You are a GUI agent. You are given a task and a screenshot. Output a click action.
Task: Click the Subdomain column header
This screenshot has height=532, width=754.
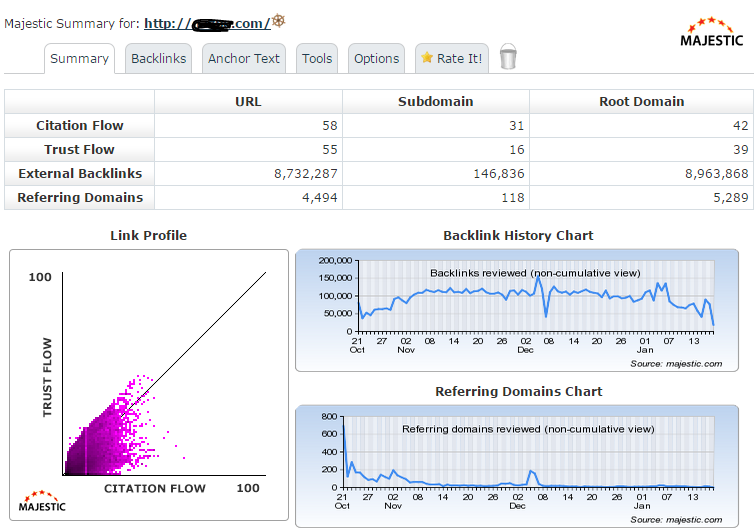click(x=436, y=101)
